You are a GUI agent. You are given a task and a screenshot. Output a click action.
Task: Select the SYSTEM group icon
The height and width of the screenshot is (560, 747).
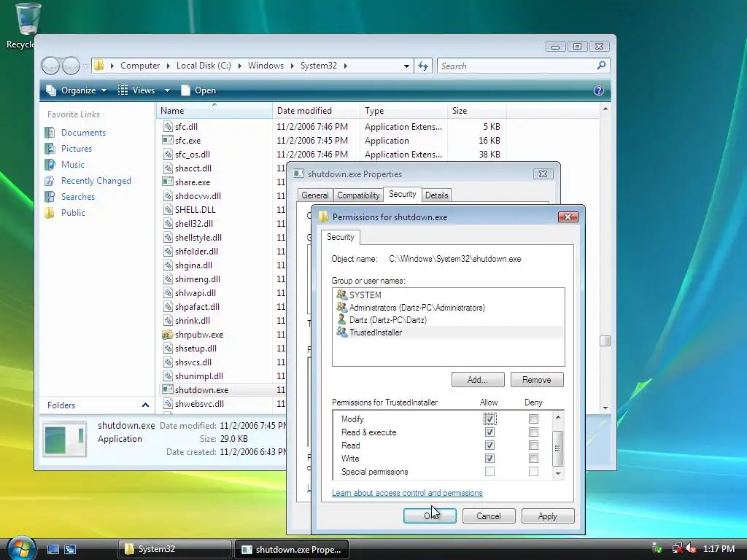pos(341,295)
